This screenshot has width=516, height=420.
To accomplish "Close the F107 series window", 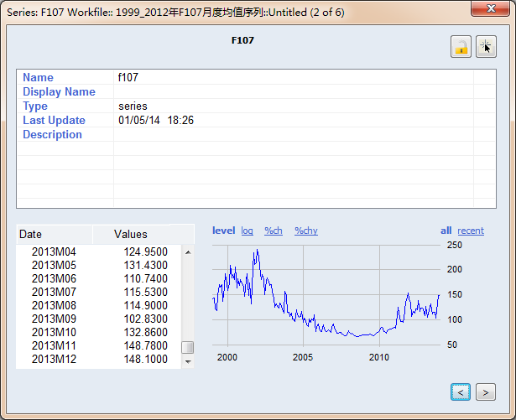I will pyautogui.click(x=490, y=8).
